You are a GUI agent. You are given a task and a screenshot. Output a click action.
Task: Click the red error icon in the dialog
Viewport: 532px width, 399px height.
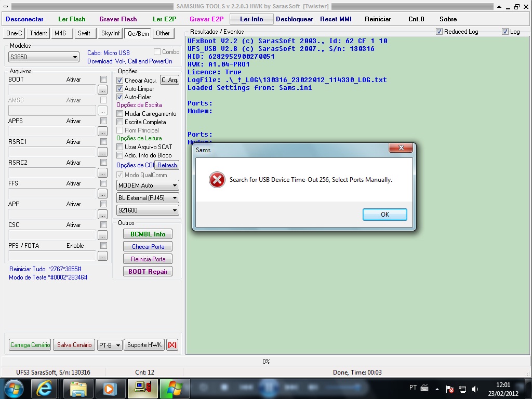pos(217,180)
